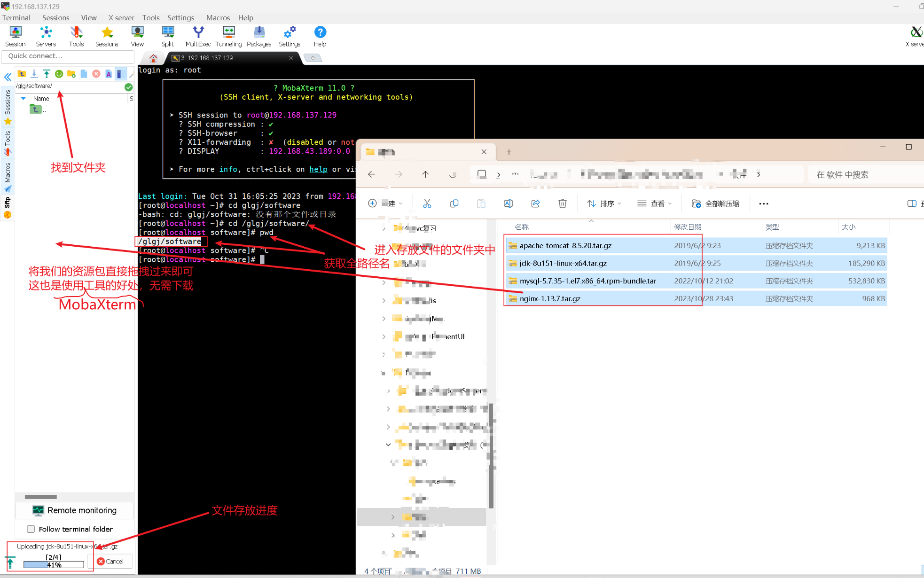Open the Tunneling configuration

(x=228, y=35)
